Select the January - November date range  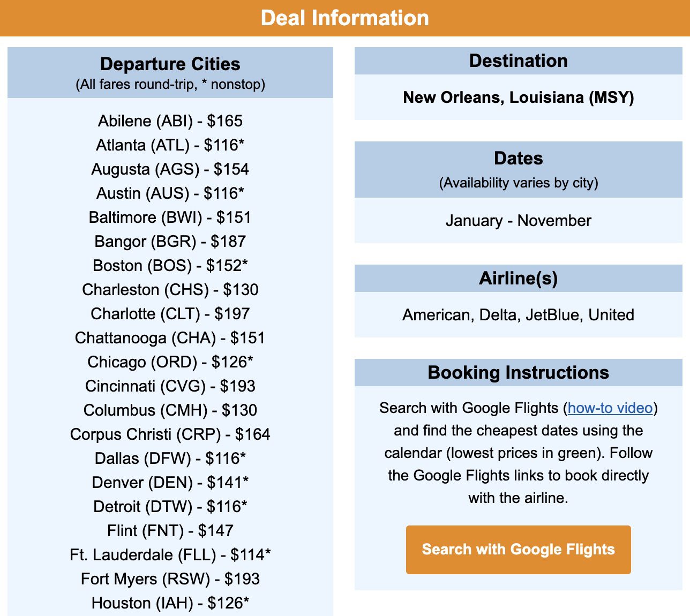(518, 220)
